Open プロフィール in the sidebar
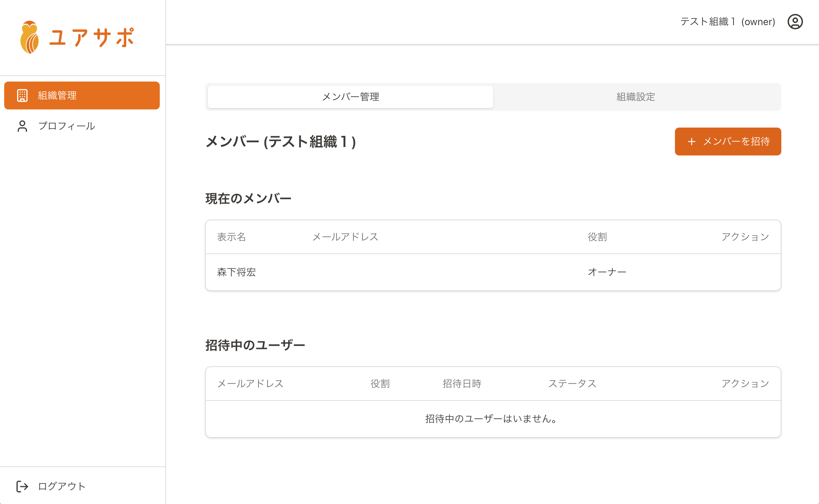This screenshot has height=504, width=819. point(66,126)
